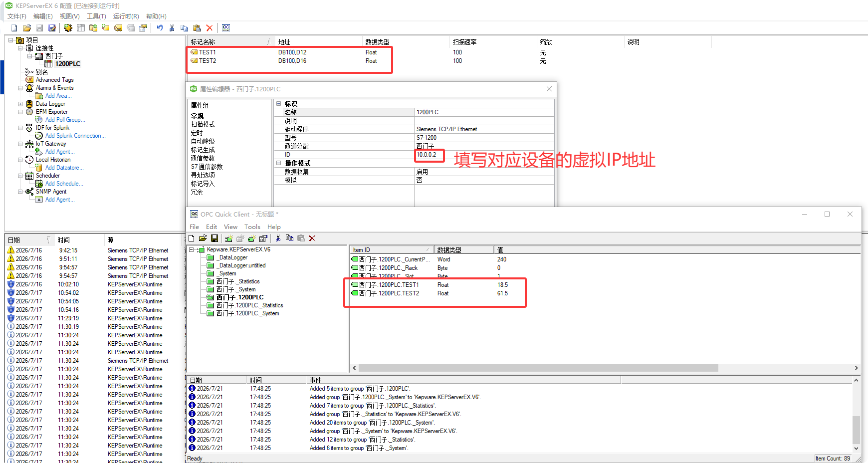Click red Delete icon in KEPServerEX main toolbar
The image size is (868, 463).
[x=210, y=28]
